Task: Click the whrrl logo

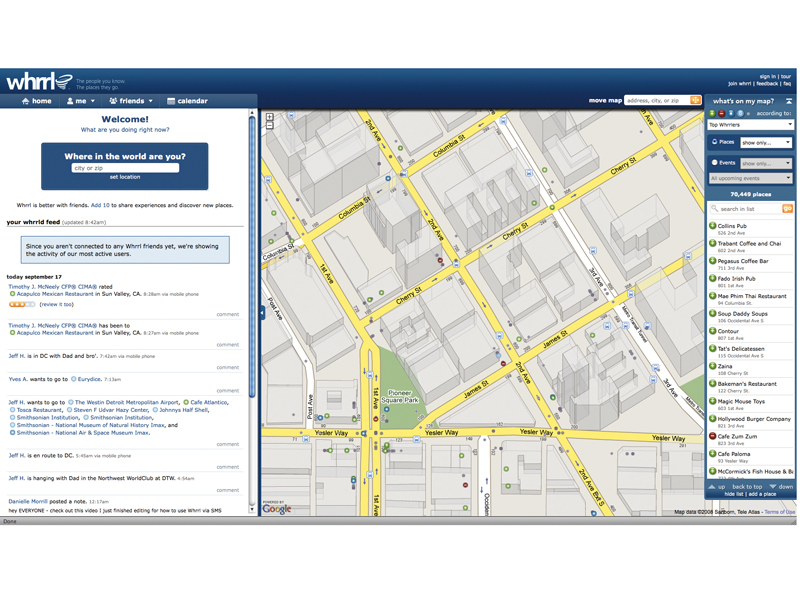Action: [x=39, y=82]
